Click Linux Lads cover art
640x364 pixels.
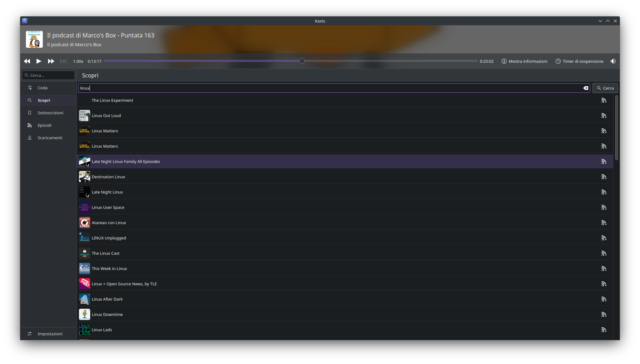point(85,330)
